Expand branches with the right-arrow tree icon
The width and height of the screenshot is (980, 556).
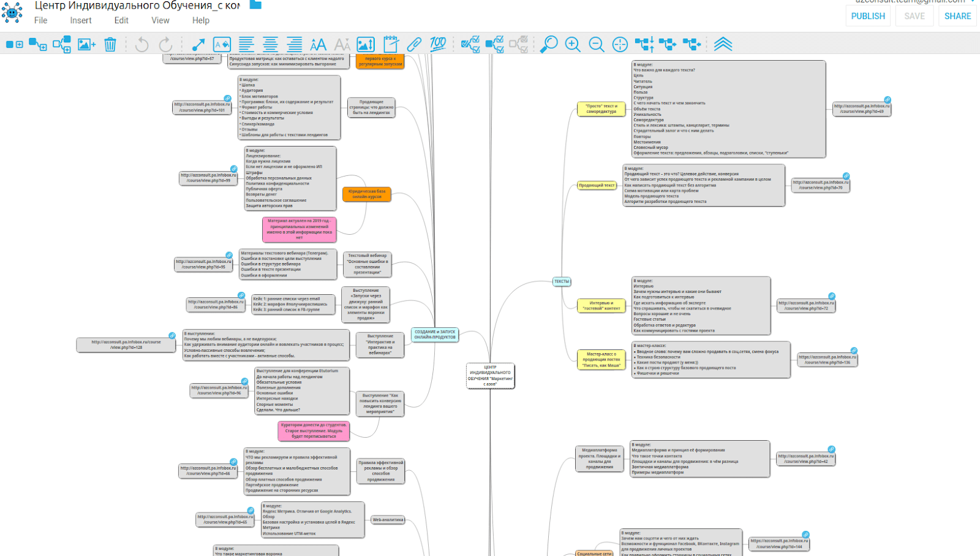(668, 44)
